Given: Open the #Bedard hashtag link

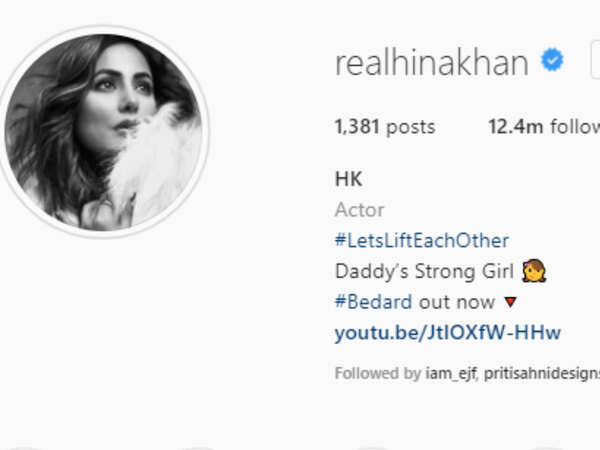Looking at the screenshot, I should pyautogui.click(x=373, y=302).
